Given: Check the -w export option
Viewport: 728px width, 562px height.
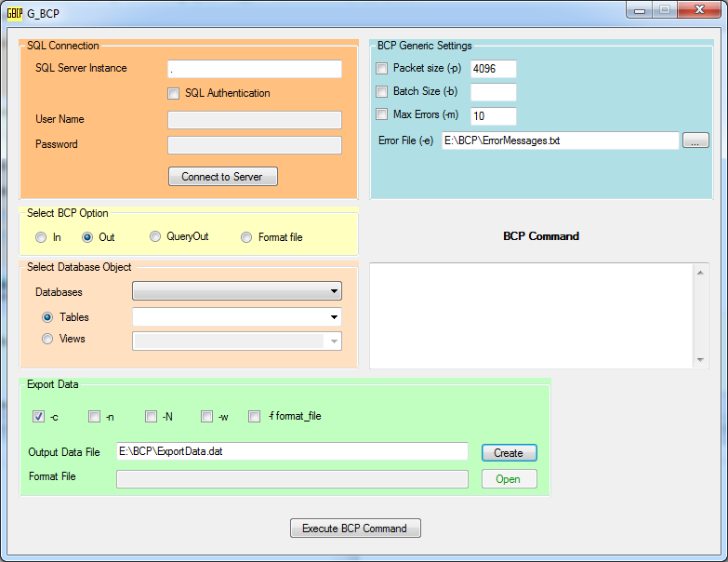Looking at the screenshot, I should click(206, 416).
